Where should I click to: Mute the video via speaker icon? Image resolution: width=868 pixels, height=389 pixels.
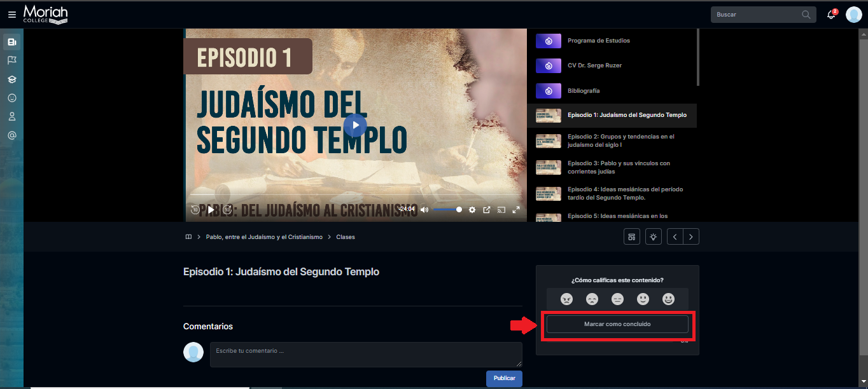point(424,210)
